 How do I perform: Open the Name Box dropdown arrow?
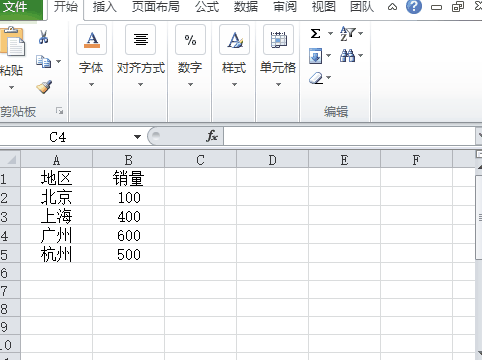point(137,137)
